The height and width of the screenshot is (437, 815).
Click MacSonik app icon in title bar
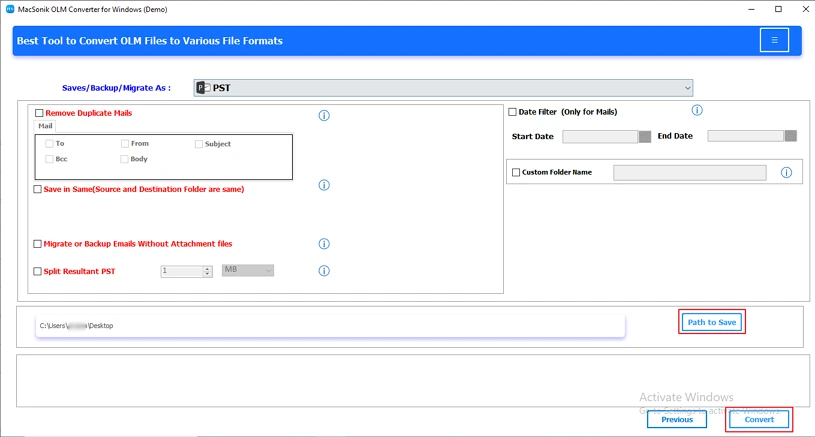10,9
